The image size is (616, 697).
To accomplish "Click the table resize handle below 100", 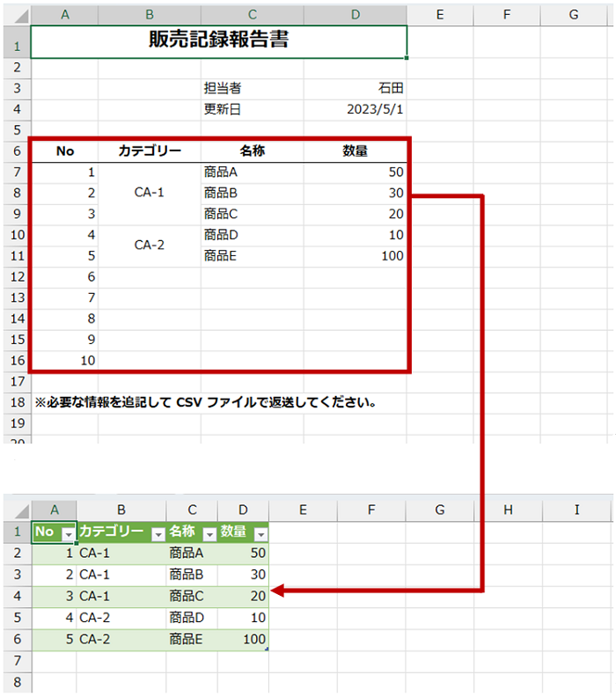I will coord(266,649).
